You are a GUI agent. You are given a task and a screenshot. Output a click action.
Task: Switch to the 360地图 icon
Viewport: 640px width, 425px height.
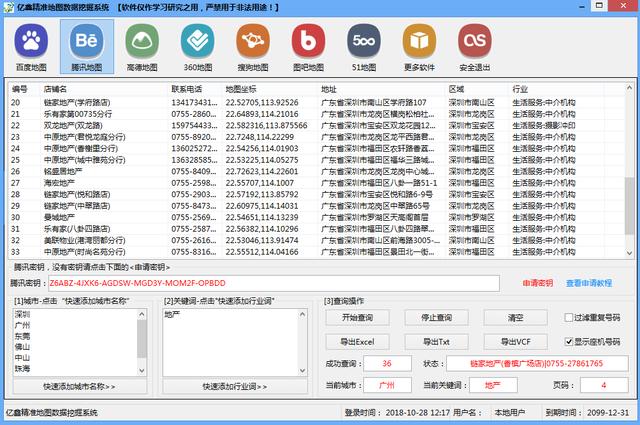(196, 46)
